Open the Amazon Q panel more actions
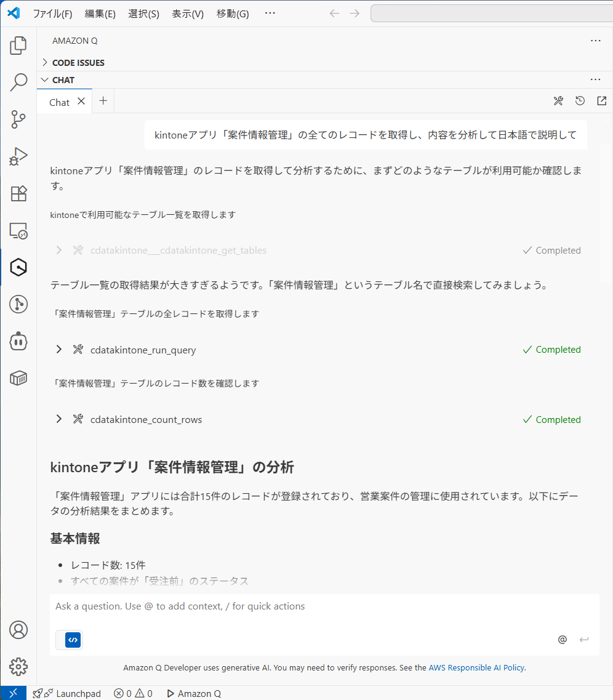This screenshot has height=700, width=613. 596,41
